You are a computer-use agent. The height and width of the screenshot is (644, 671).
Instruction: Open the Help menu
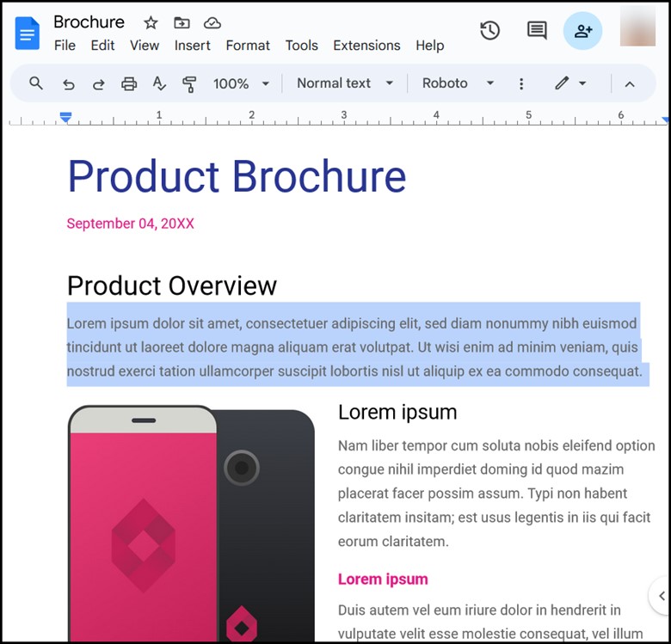(429, 46)
